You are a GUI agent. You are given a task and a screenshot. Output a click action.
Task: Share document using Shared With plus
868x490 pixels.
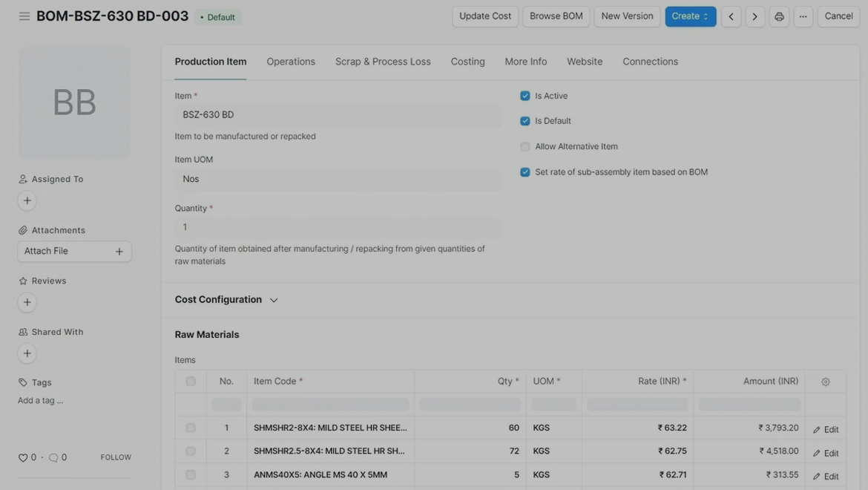(x=27, y=353)
